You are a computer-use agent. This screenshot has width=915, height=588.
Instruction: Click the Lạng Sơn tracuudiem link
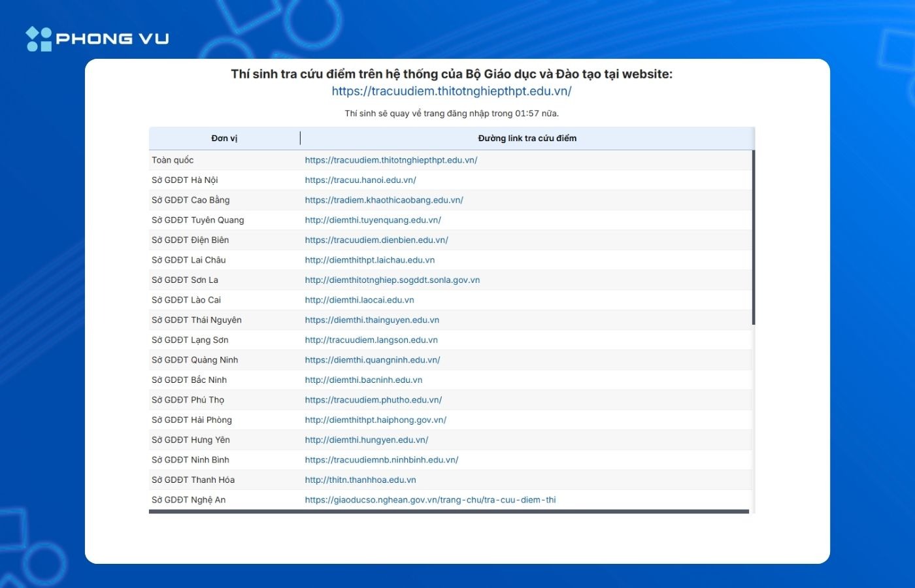(x=371, y=340)
